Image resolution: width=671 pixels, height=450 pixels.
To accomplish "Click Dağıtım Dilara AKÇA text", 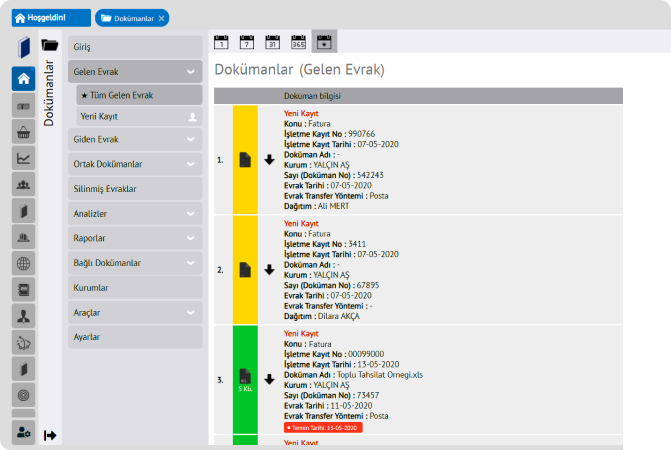I will [x=322, y=316].
